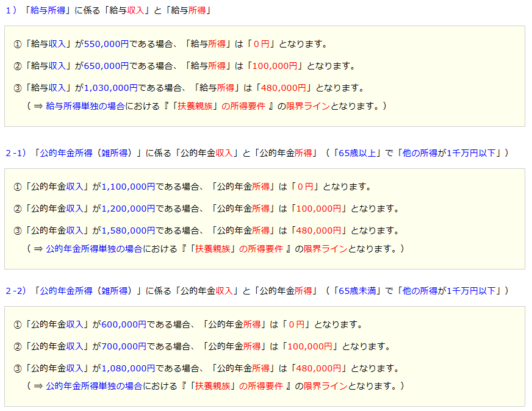This screenshot has height=411, width=532.
Task: Click 「０円」 in the 600,000円 pension line
Action: coord(296,324)
